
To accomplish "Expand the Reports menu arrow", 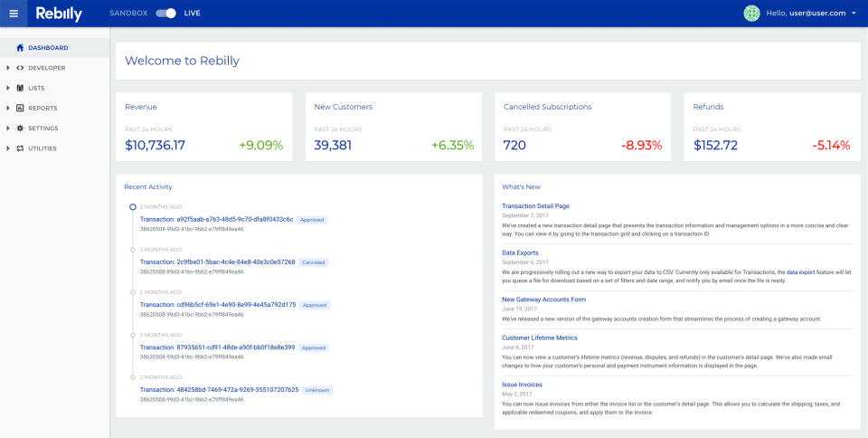I will pos(8,108).
